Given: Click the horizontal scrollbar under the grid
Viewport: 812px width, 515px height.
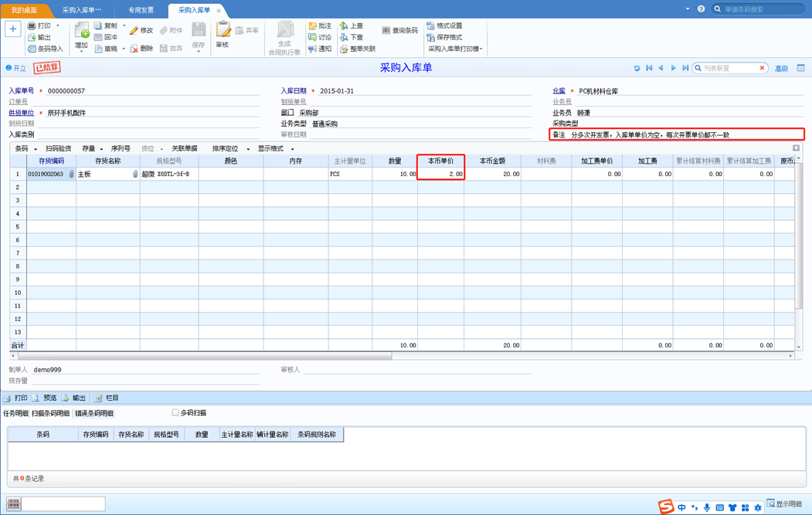Looking at the screenshot, I should point(205,356).
